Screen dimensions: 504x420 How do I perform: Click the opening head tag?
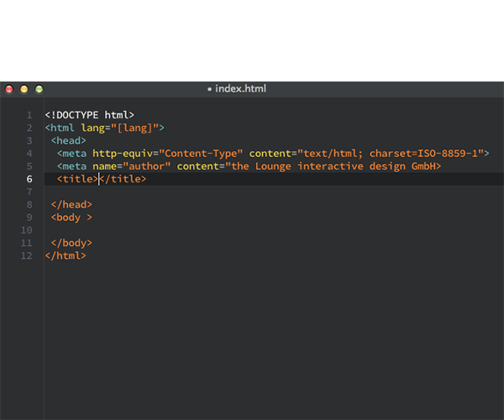69,141
